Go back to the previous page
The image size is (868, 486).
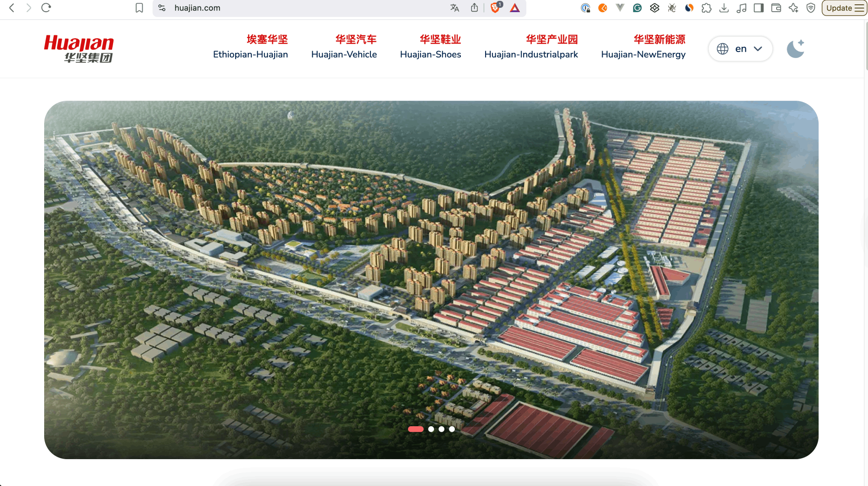[12, 8]
